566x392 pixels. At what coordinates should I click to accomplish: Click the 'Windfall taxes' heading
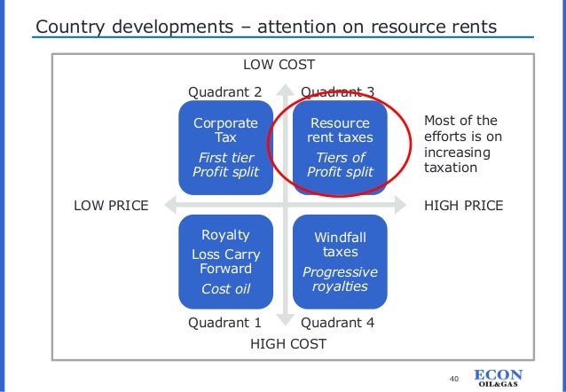[340, 245]
